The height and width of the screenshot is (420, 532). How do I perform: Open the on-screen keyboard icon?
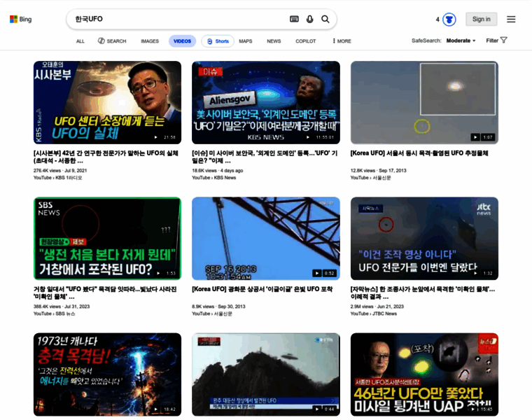294,19
